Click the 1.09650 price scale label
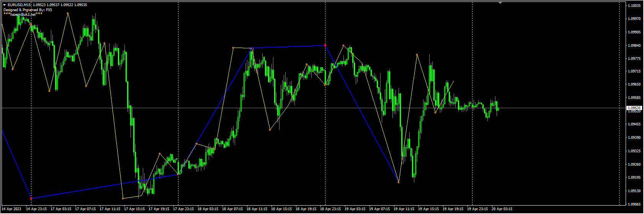The width and height of the screenshot is (644, 214). (634, 84)
